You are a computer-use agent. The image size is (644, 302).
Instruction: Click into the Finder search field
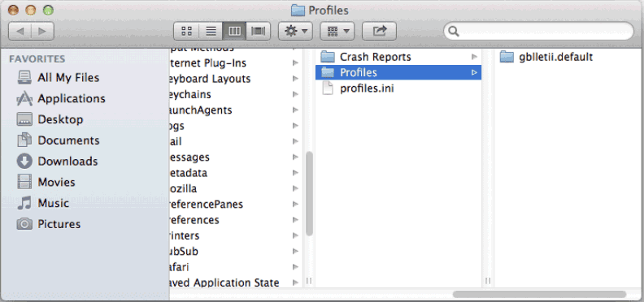pyautogui.click(x=538, y=31)
